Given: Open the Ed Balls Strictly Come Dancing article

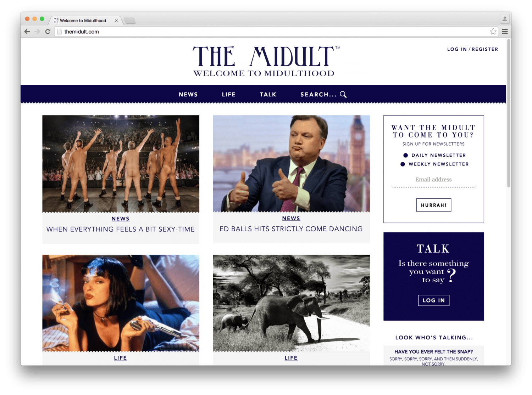Looking at the screenshot, I should tap(291, 229).
